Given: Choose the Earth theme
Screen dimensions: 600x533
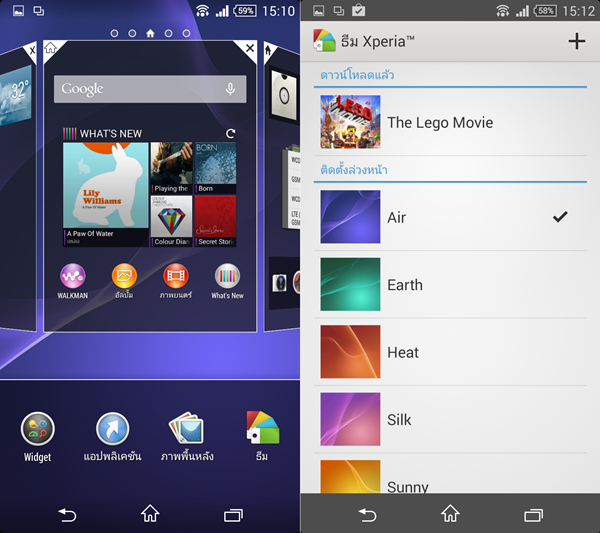Looking at the screenshot, I should pos(450,284).
